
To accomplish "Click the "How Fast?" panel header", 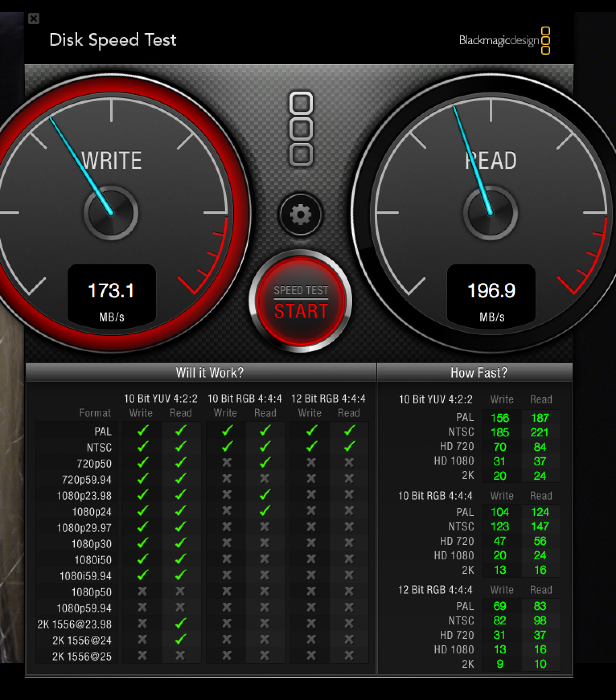I will (x=478, y=373).
